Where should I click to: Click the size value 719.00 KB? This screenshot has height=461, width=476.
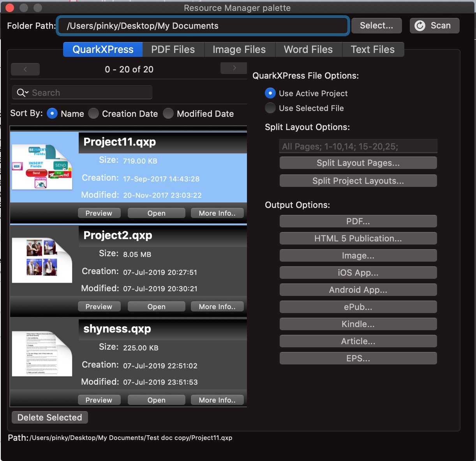click(x=140, y=161)
